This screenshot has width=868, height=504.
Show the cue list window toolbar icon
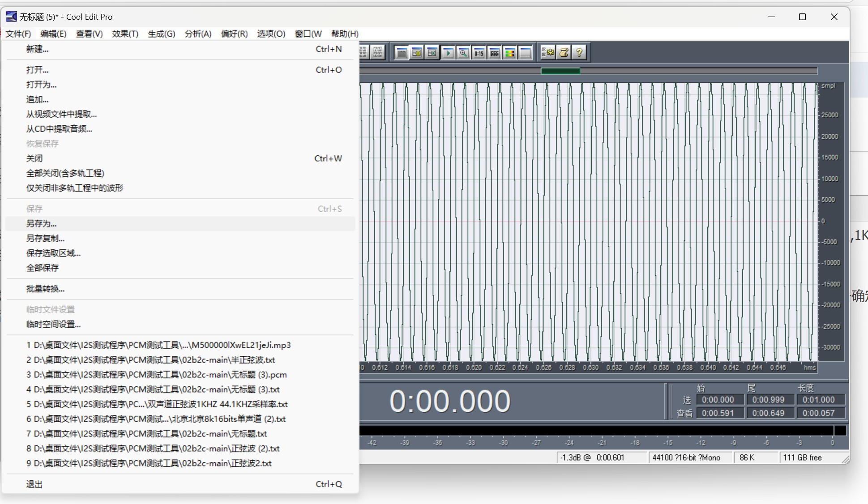[x=417, y=53]
